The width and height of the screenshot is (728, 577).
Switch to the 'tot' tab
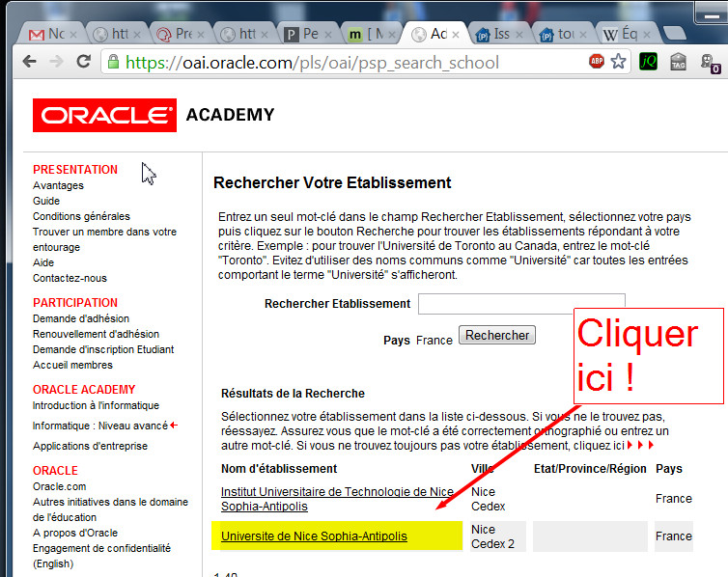click(562, 34)
